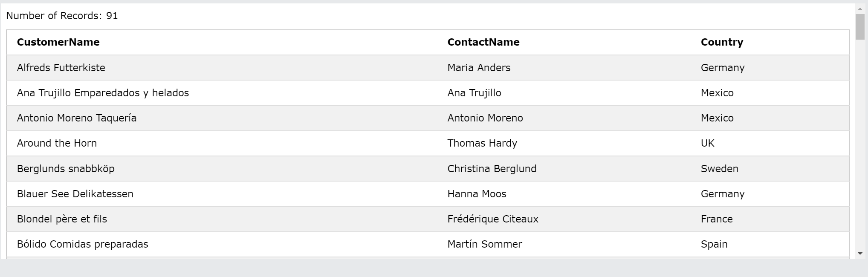This screenshot has height=277, width=868.
Task: Select Ana Trujillo Emparedados y helados cell
Action: pos(103,93)
